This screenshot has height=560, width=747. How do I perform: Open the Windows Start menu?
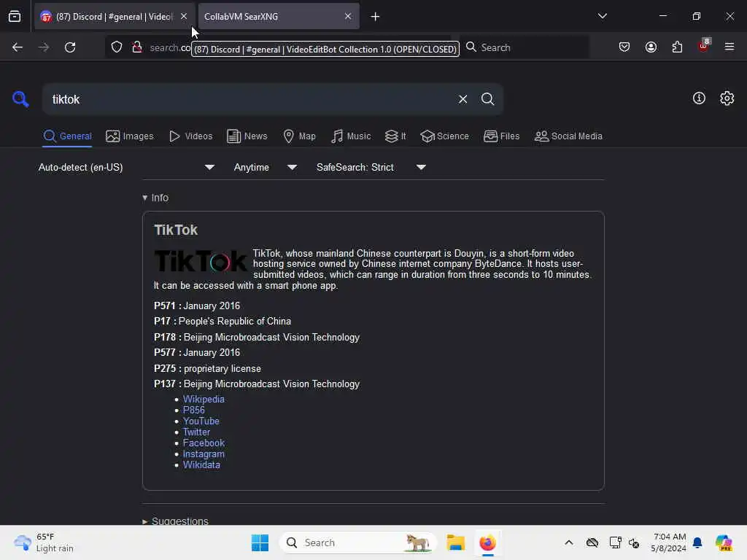pos(260,542)
